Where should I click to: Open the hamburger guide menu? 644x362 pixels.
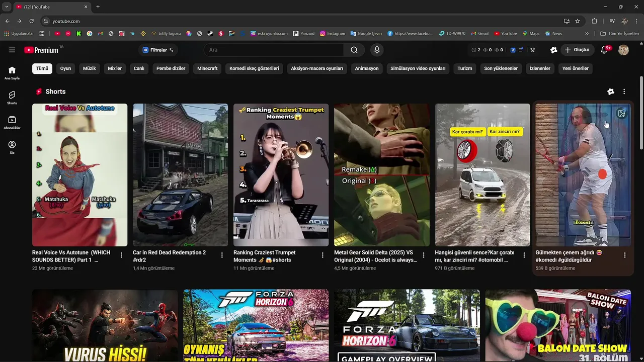(x=12, y=50)
